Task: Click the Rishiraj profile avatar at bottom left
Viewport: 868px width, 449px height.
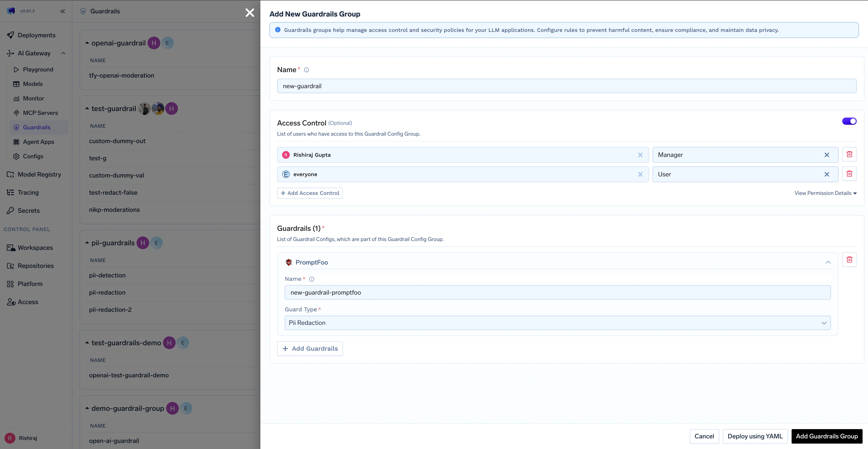Action: pyautogui.click(x=10, y=438)
